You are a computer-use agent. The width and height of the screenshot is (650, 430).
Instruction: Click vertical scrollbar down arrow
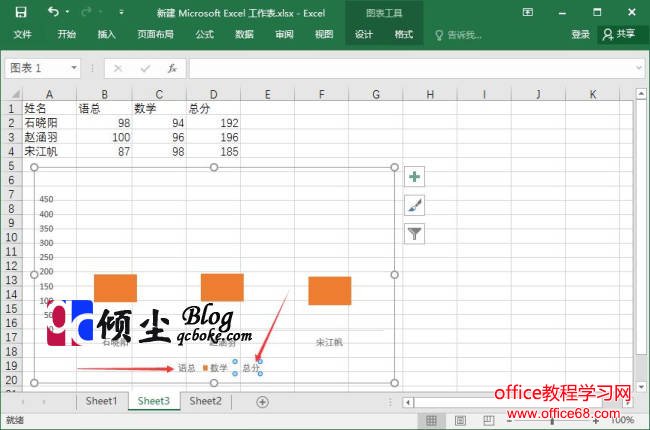641,387
